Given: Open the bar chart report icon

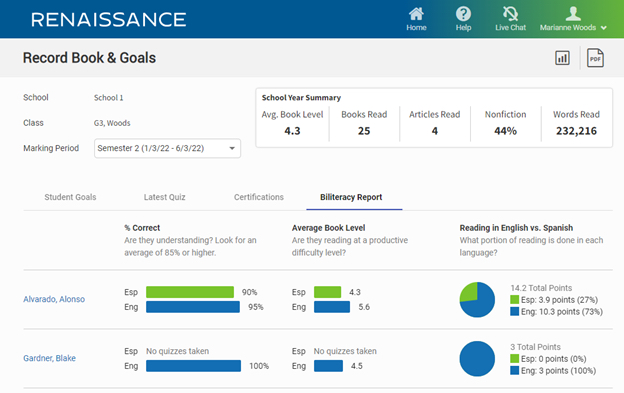Looking at the screenshot, I should tap(562, 58).
